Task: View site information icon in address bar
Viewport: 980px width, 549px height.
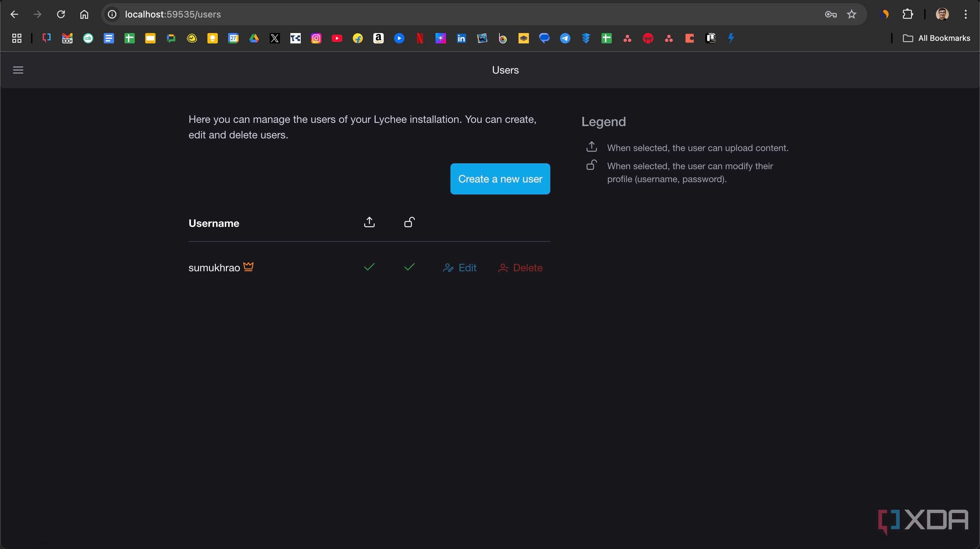Action: click(112, 15)
